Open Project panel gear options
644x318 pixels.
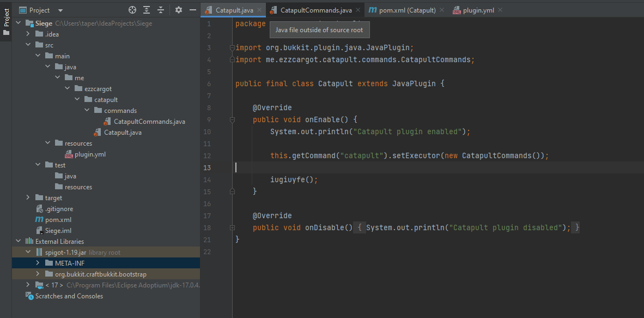pyautogui.click(x=178, y=10)
